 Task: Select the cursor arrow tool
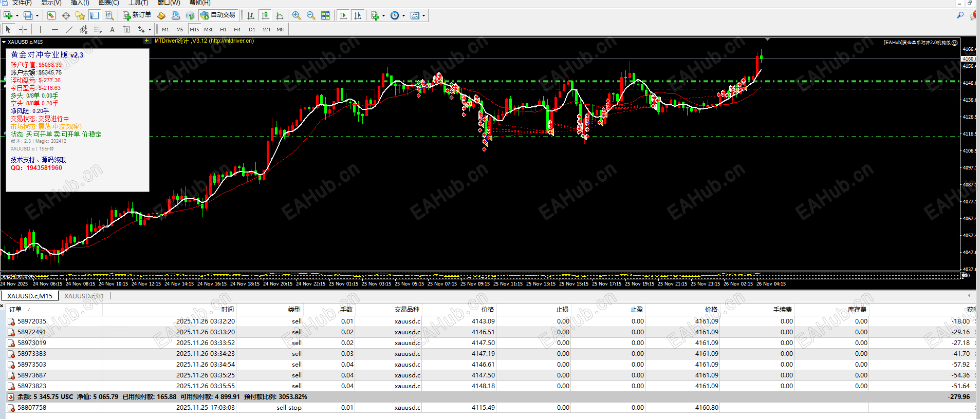[x=8, y=29]
